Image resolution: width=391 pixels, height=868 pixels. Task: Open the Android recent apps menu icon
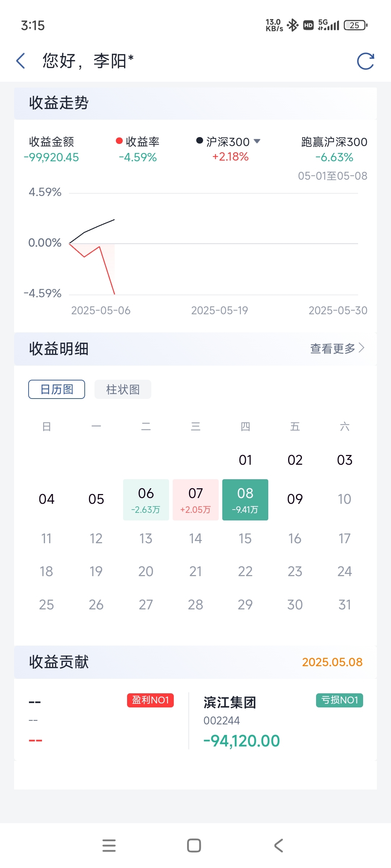(x=109, y=846)
